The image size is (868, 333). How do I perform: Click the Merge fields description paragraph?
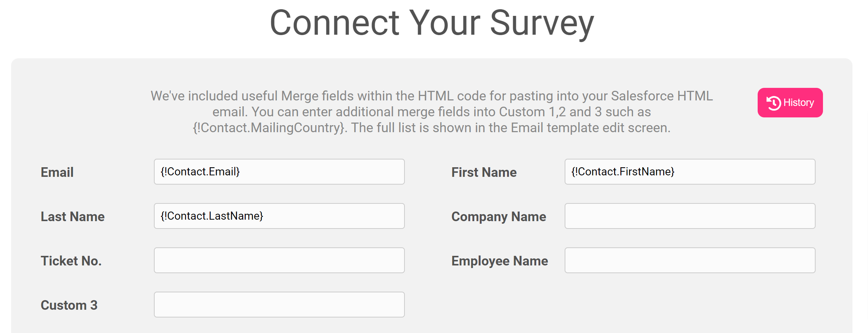click(x=432, y=112)
